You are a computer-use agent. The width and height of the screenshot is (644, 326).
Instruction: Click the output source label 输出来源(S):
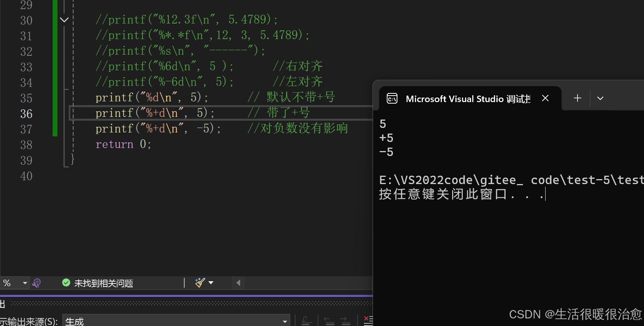coord(29,321)
